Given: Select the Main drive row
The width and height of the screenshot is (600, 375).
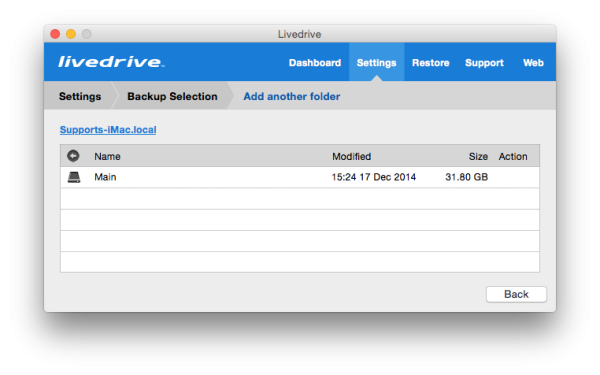Looking at the screenshot, I should (300, 177).
